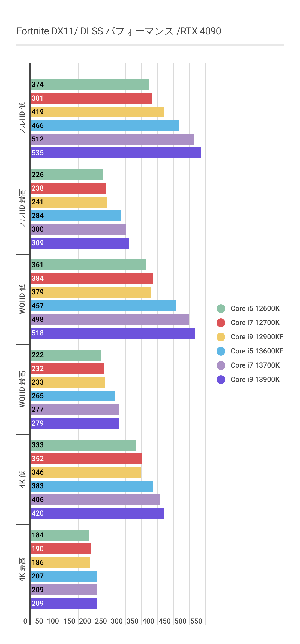
Task: Click the Core i5 13600KF legend color dot
Action: pos(221,351)
